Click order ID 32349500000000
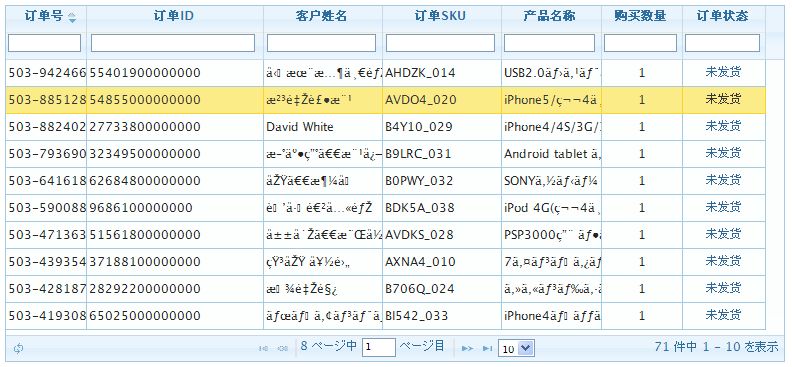The height and width of the screenshot is (367, 792). point(145,154)
